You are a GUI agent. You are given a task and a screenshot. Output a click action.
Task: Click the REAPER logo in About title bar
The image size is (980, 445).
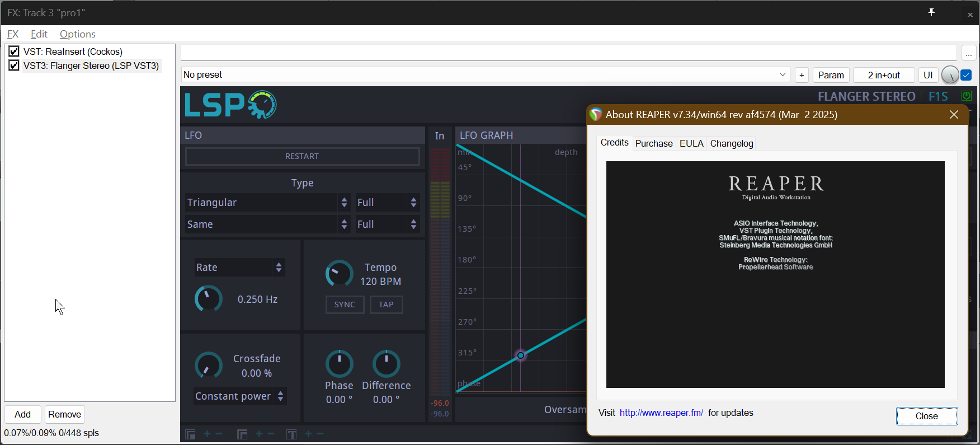click(x=596, y=114)
